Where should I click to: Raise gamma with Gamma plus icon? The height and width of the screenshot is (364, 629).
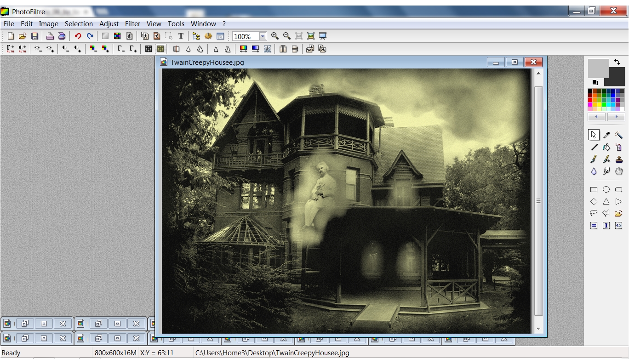click(133, 49)
